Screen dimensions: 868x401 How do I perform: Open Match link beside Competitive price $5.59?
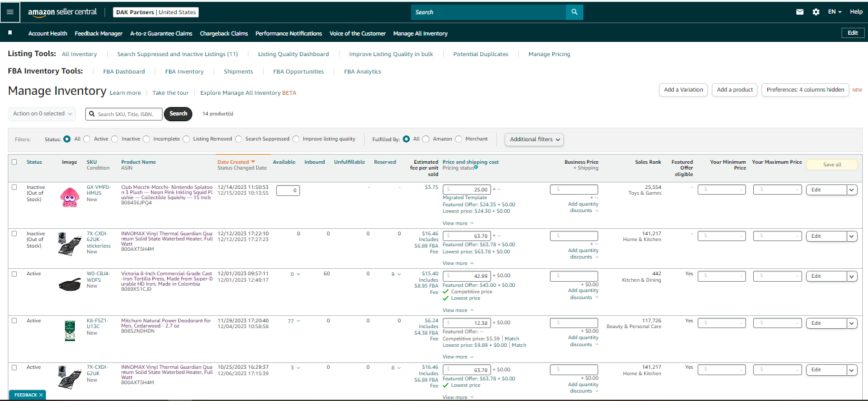(512, 338)
